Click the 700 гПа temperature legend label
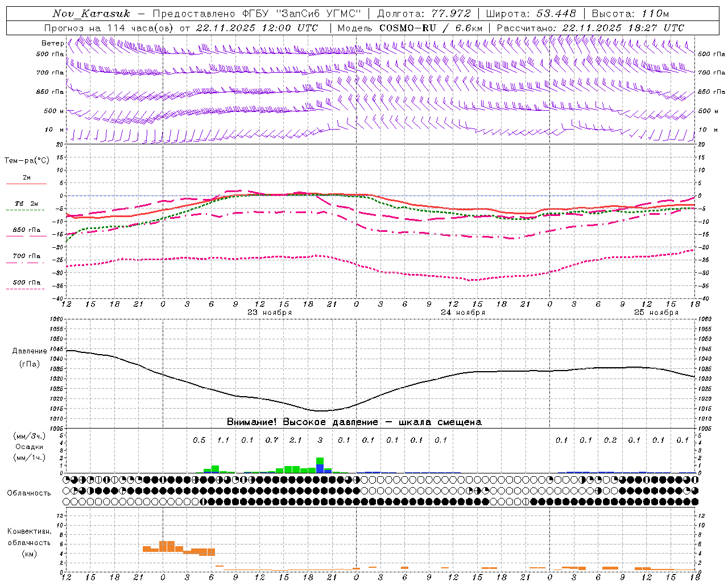 (x=26, y=256)
